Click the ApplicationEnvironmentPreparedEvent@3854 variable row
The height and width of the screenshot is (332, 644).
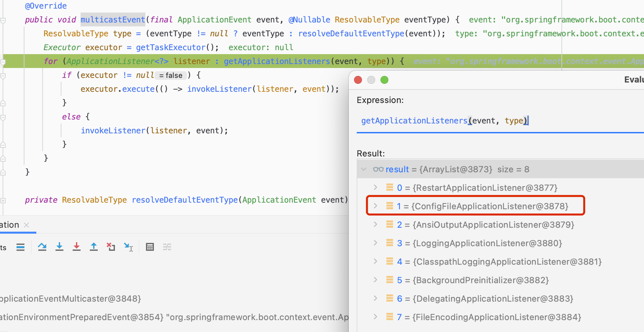(x=174, y=317)
